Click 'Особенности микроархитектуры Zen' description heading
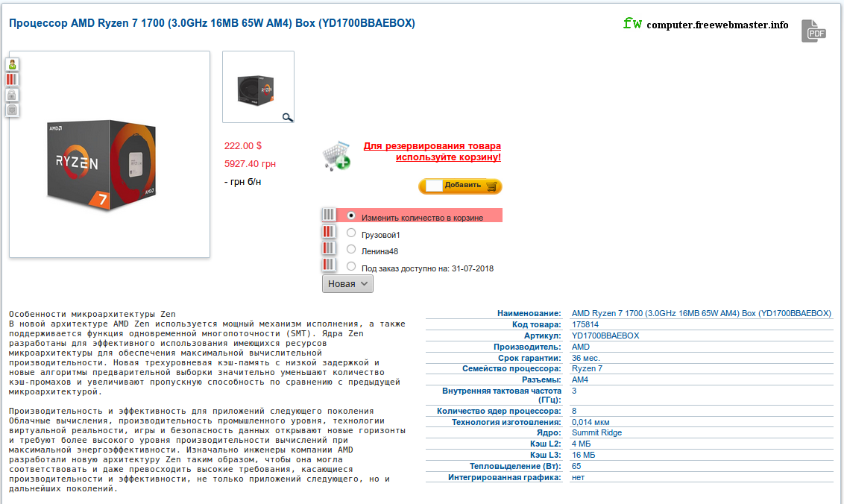Viewport: 844px width, 504px height. [x=92, y=315]
